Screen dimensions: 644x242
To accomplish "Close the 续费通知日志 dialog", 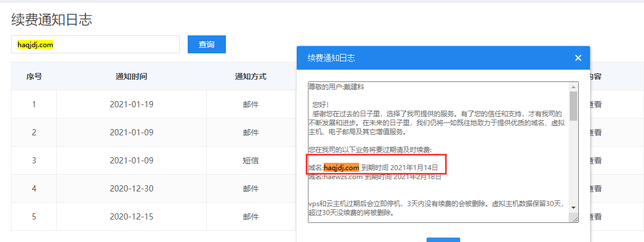I will click(578, 58).
